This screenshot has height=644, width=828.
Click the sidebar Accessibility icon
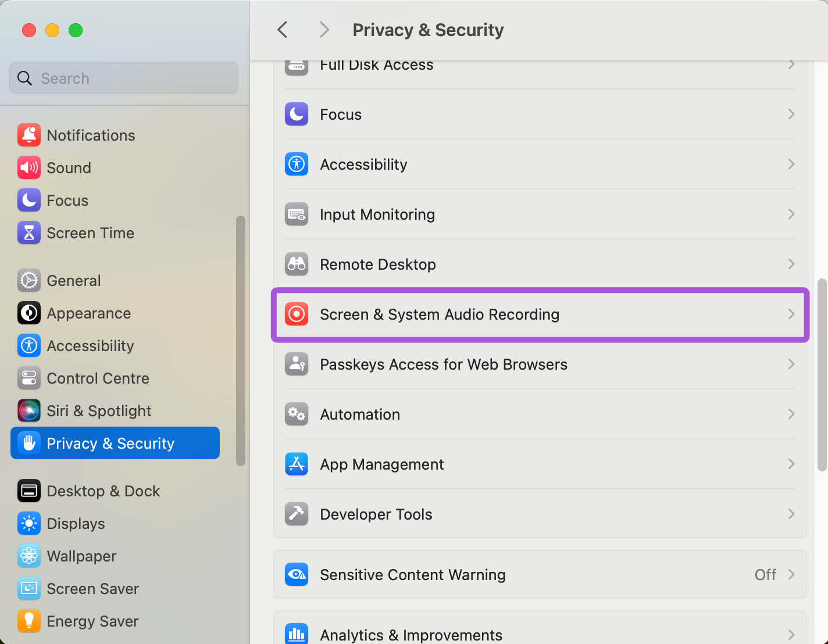click(x=29, y=345)
